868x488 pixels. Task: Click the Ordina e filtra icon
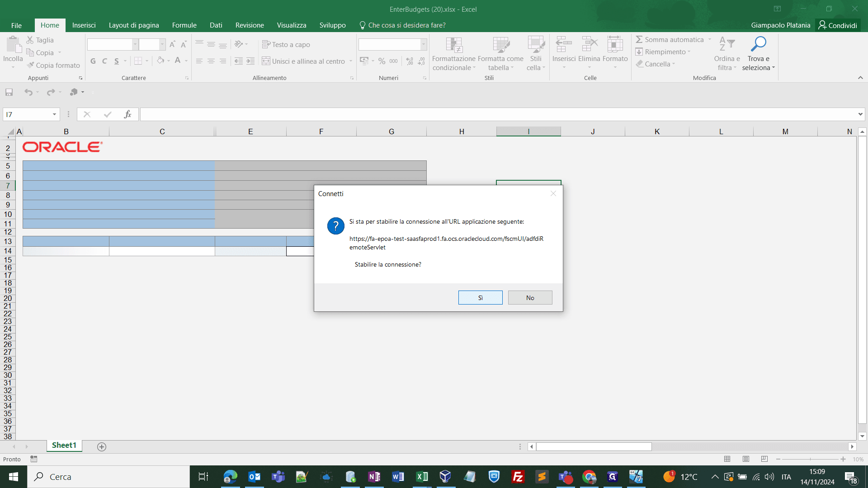coord(727,44)
